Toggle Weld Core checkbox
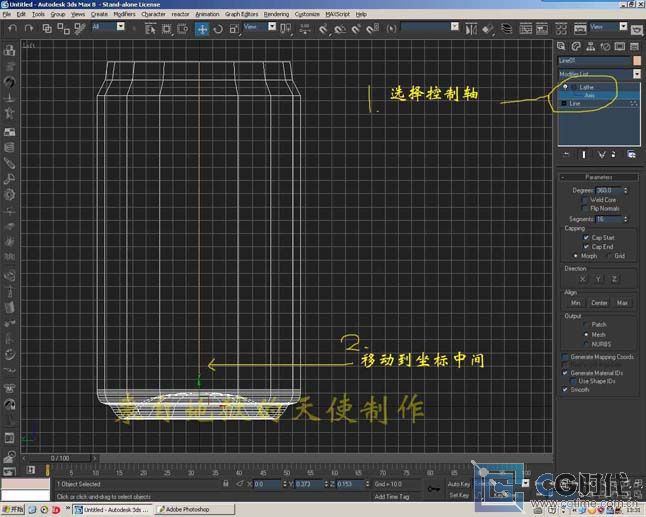646x517 pixels. [585, 200]
